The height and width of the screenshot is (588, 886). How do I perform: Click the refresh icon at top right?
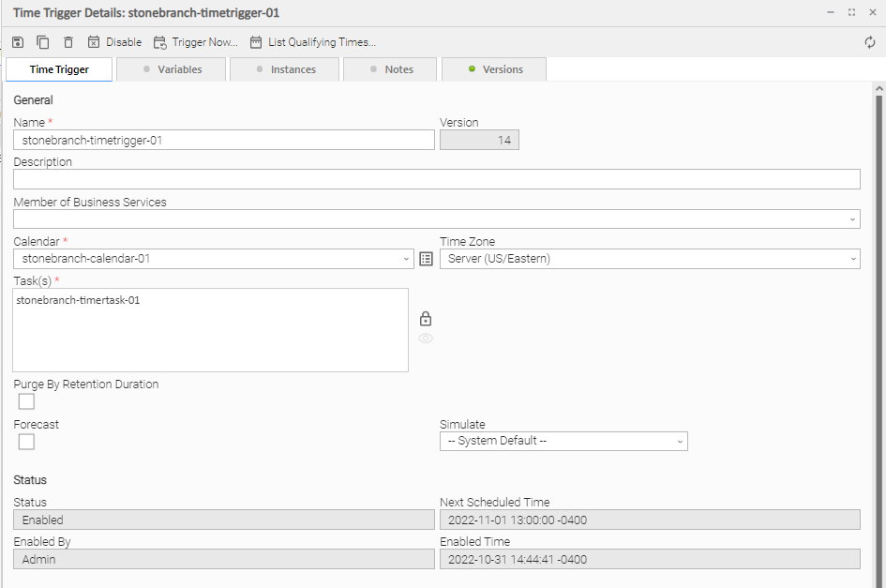coord(870,42)
